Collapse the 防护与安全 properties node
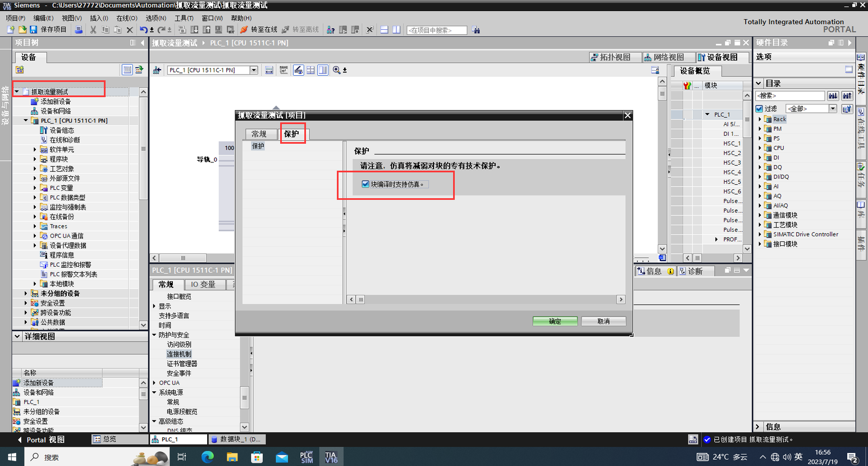The height and width of the screenshot is (466, 868). coord(154,335)
